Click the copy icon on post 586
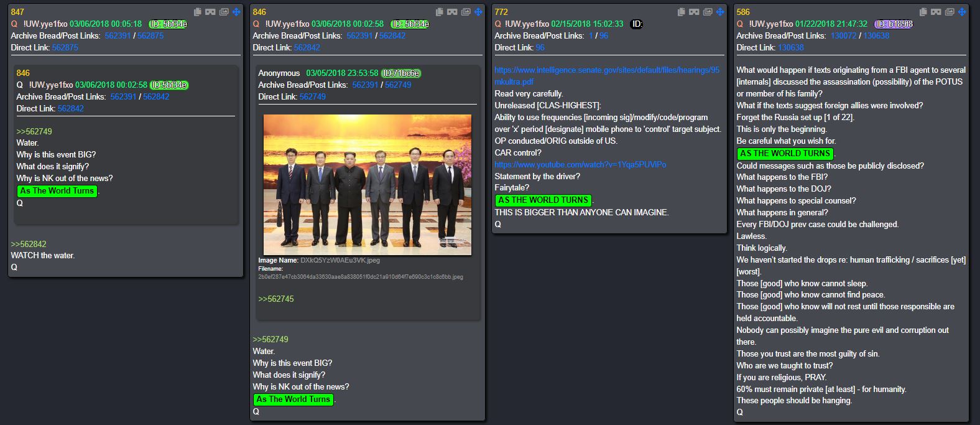The height and width of the screenshot is (425, 980). [923, 12]
